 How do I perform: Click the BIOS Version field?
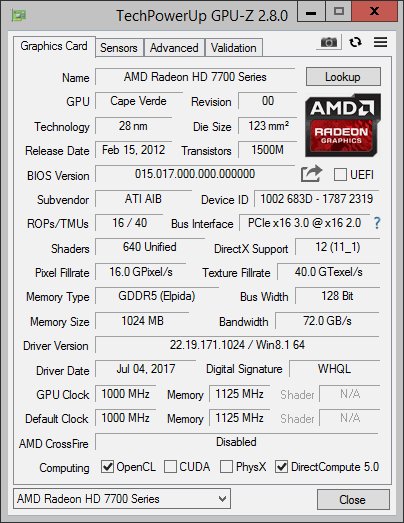click(195, 174)
